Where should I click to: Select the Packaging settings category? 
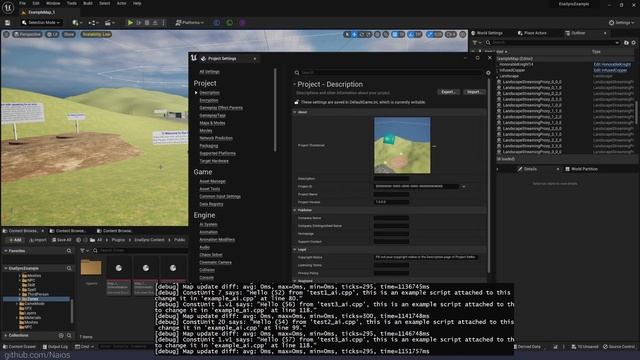(x=209, y=146)
